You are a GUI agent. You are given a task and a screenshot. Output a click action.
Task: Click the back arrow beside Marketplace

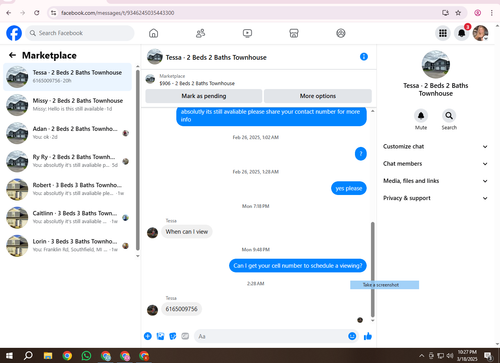pos(13,55)
